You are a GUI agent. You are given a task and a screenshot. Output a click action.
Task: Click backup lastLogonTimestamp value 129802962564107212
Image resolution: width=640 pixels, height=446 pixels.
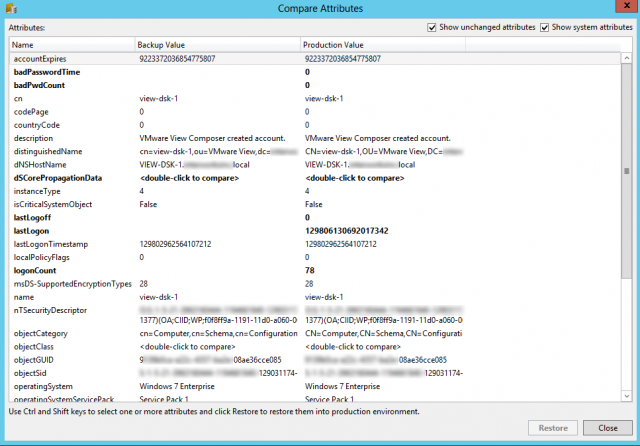[176, 244]
